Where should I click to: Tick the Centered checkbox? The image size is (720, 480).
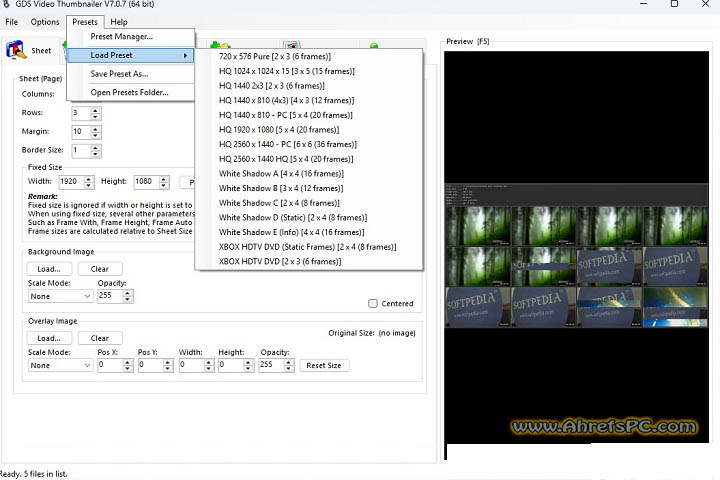pos(373,304)
